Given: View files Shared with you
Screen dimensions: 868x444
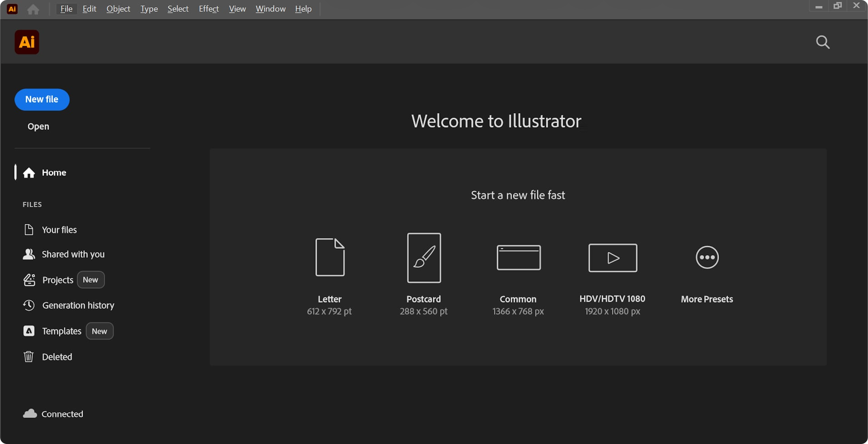Looking at the screenshot, I should coord(73,254).
